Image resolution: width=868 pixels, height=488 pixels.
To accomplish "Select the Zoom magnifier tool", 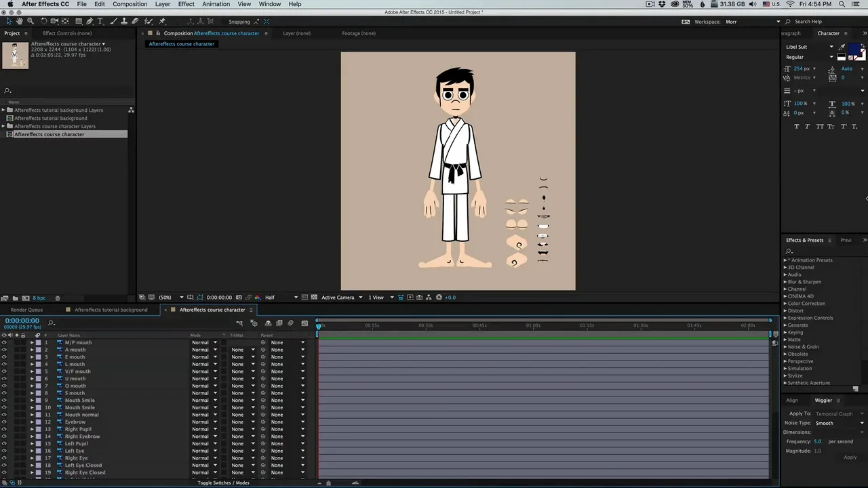I will [x=31, y=21].
